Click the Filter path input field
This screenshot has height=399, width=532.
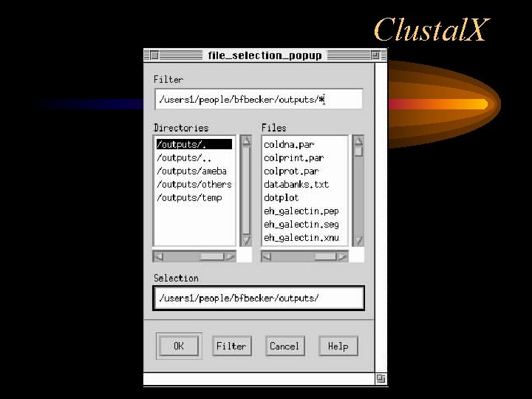click(259, 99)
